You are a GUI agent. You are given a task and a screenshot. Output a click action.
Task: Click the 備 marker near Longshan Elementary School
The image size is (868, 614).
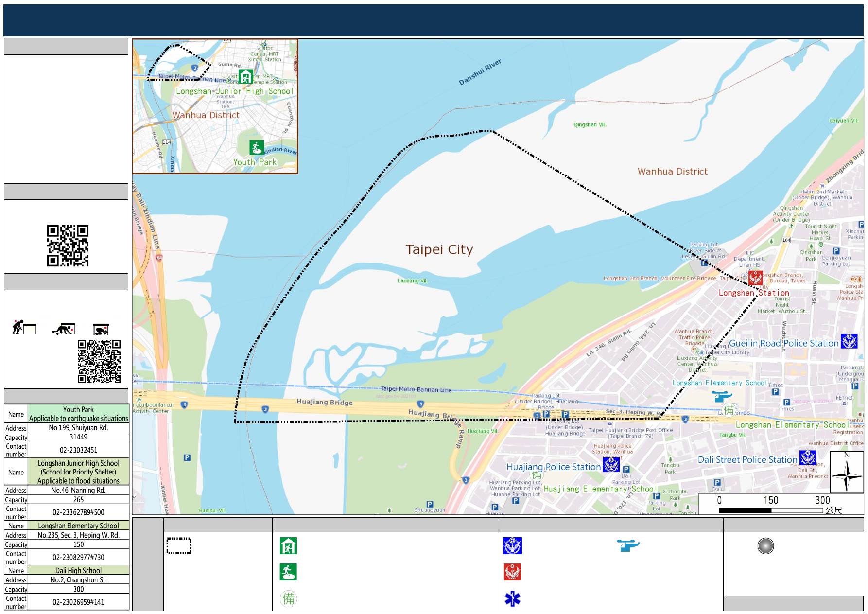point(729,410)
